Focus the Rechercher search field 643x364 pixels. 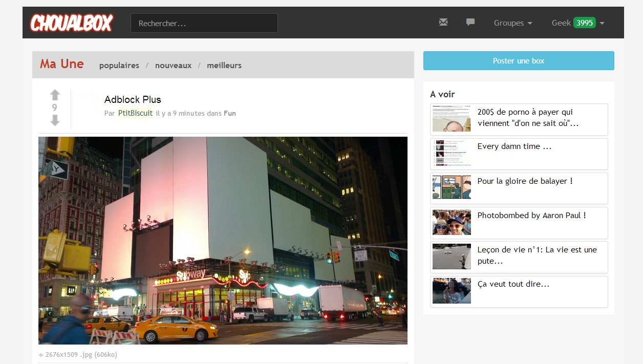[204, 24]
